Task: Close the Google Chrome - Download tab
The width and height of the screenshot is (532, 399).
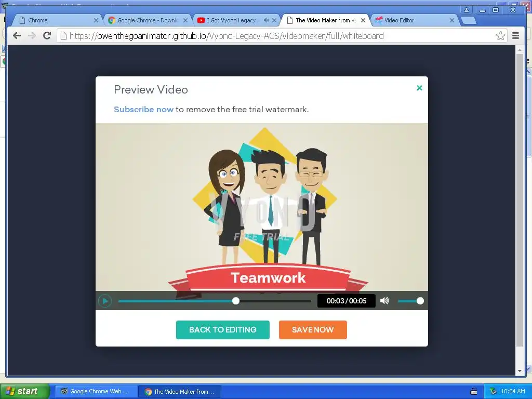Action: pyautogui.click(x=185, y=20)
